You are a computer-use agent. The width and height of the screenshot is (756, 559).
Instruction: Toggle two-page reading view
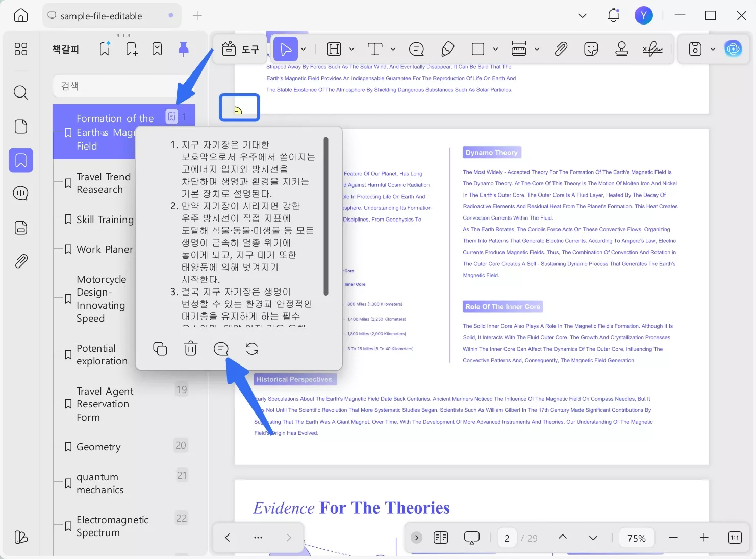point(441,538)
